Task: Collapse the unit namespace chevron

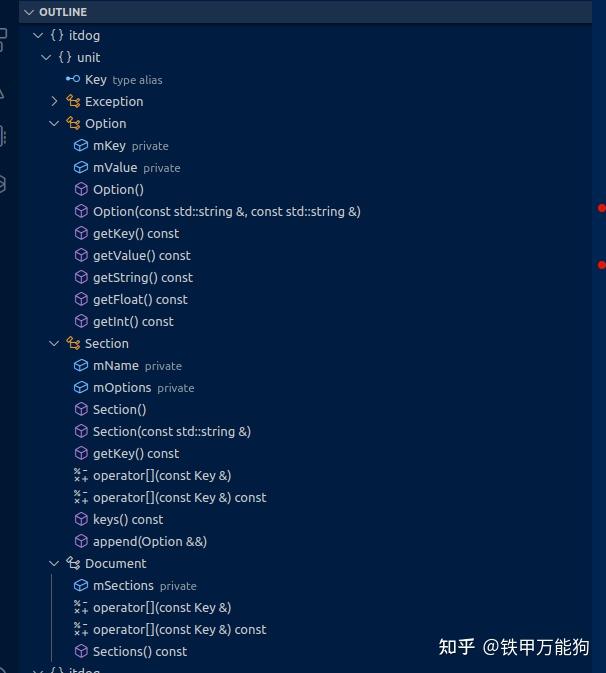Action: coord(46,57)
